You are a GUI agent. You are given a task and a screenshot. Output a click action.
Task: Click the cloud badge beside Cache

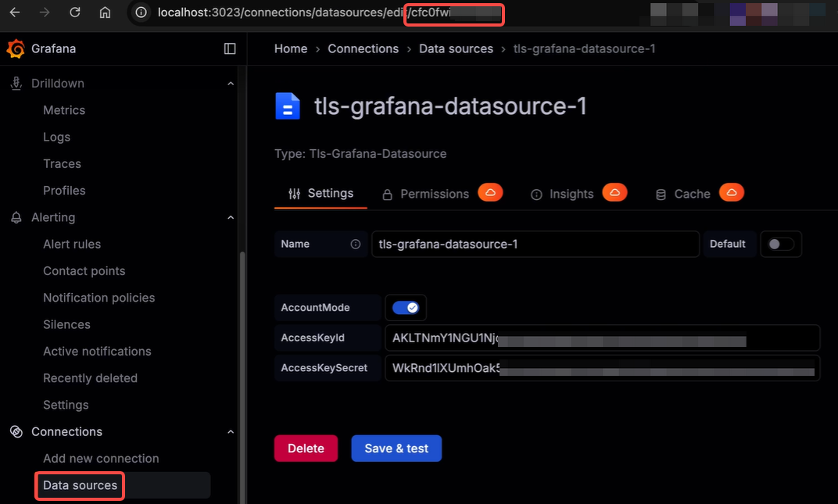(x=732, y=192)
